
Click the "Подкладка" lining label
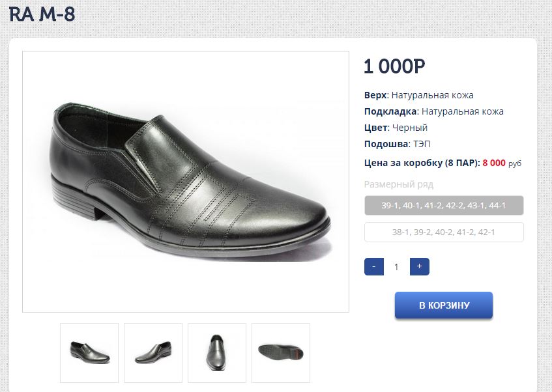pos(390,111)
